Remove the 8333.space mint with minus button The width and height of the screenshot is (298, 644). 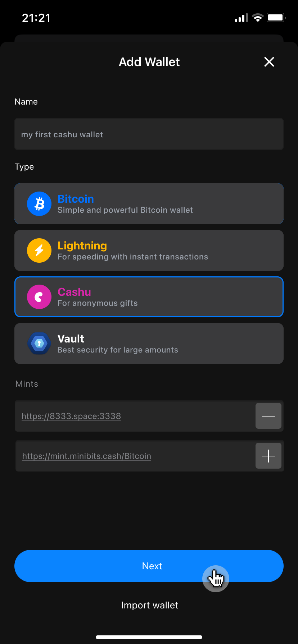click(x=268, y=416)
